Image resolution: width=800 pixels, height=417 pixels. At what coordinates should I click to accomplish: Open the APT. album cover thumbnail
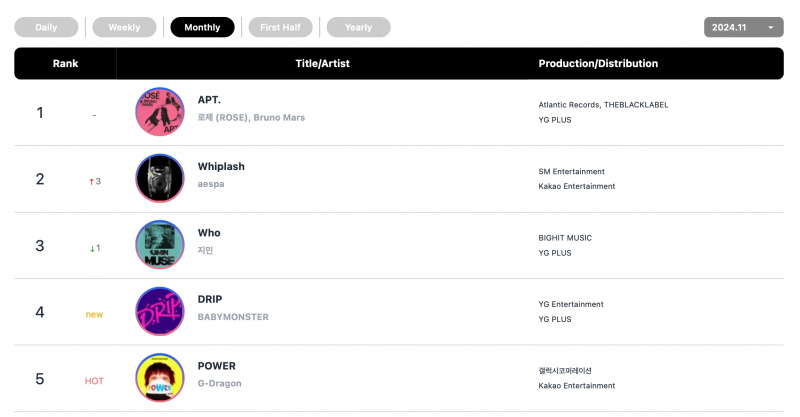click(x=160, y=112)
